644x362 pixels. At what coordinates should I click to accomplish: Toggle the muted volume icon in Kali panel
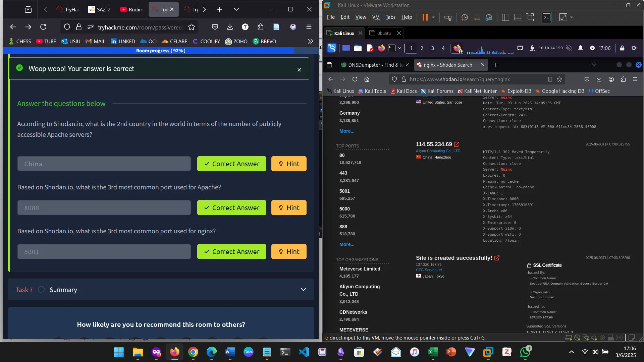569,48
